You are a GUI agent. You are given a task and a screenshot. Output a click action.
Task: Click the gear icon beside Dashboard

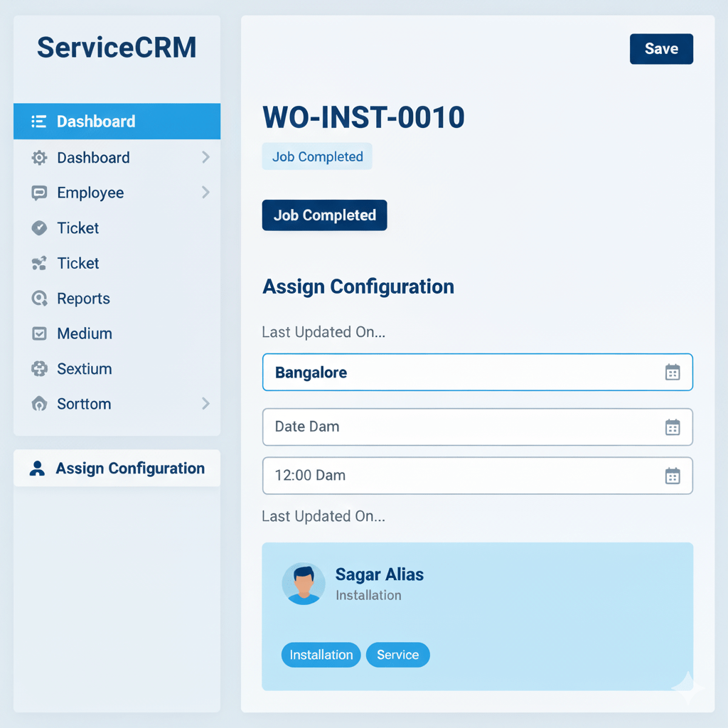click(39, 158)
